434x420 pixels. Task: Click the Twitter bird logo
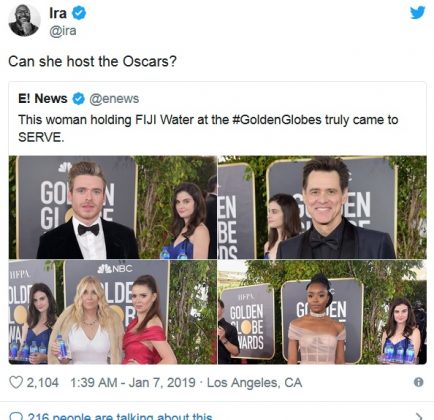(x=418, y=12)
